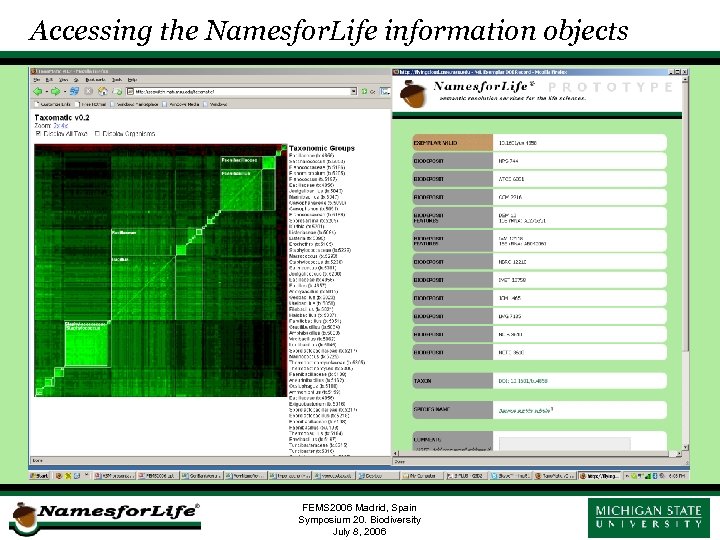Switch to My Computer taskbar item
720x540 pixels.
422,476
